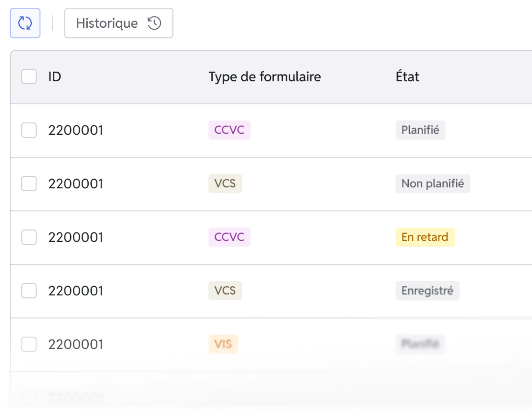Click the Type de formulaire column header
Screen dimensions: 532x415
point(265,77)
